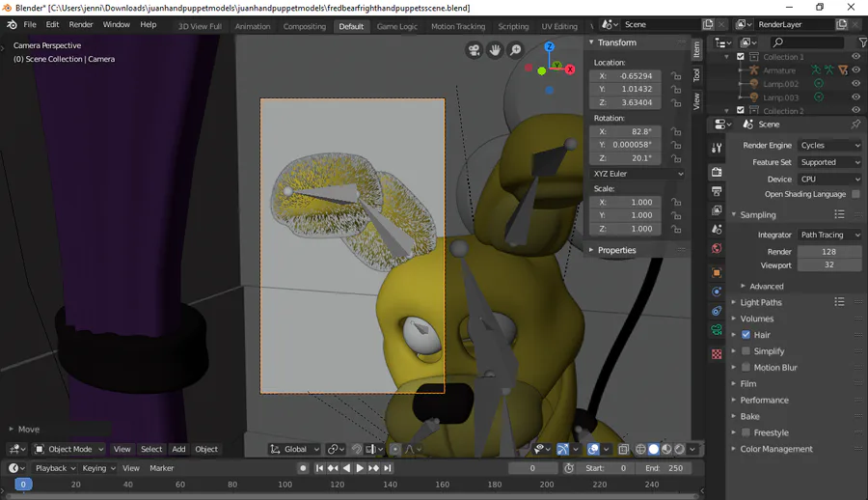Select wireframe viewport shading

[640, 449]
